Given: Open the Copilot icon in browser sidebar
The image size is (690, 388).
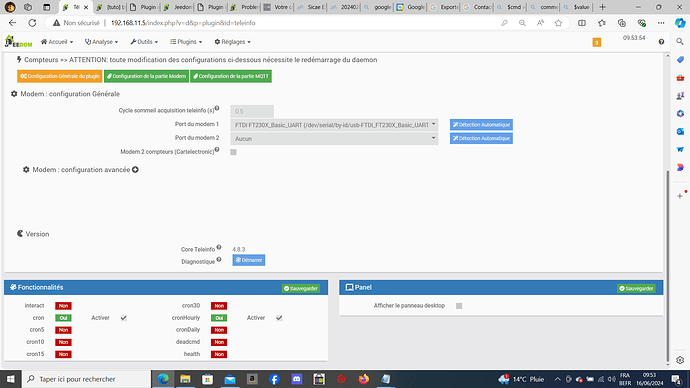Looking at the screenshot, I should [680, 23].
